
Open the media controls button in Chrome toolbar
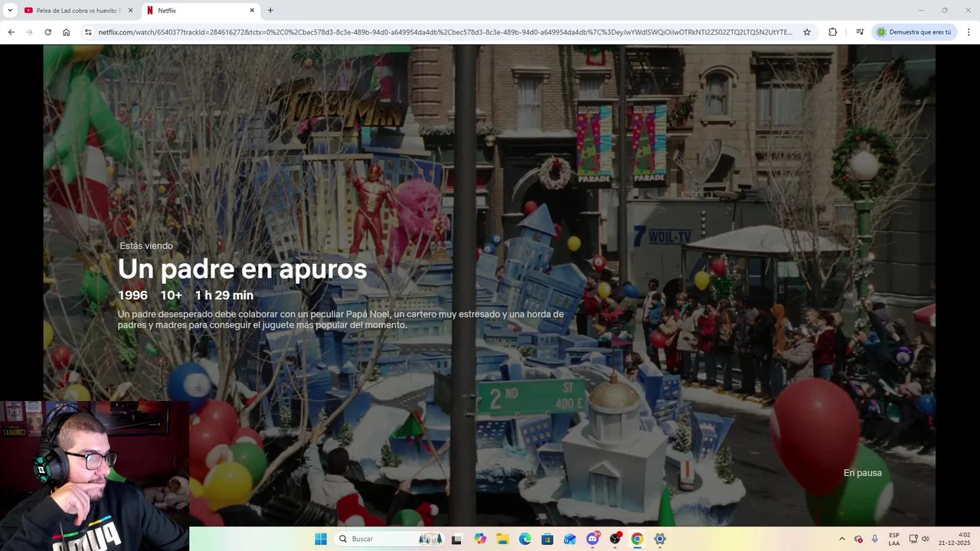click(x=860, y=32)
